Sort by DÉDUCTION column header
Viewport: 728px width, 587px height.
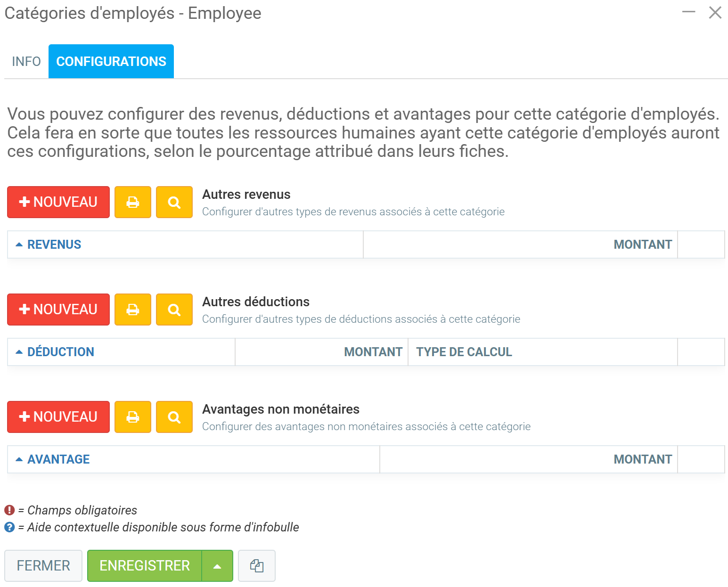tap(60, 352)
